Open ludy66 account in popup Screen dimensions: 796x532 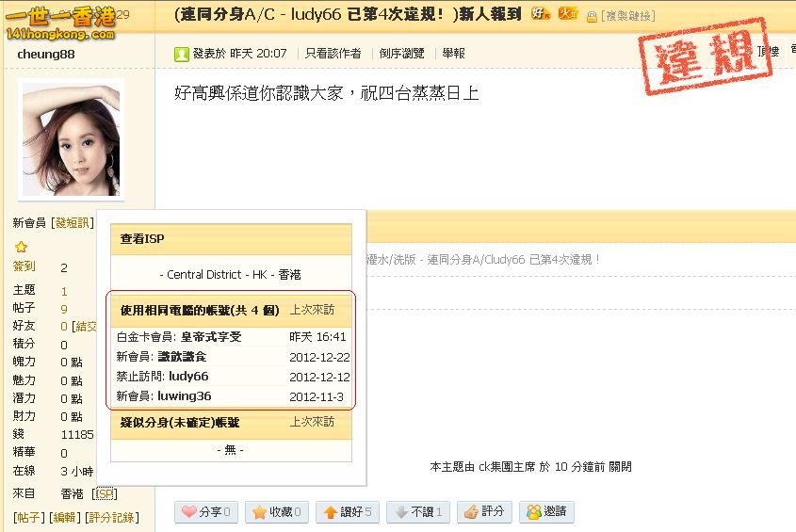click(188, 377)
